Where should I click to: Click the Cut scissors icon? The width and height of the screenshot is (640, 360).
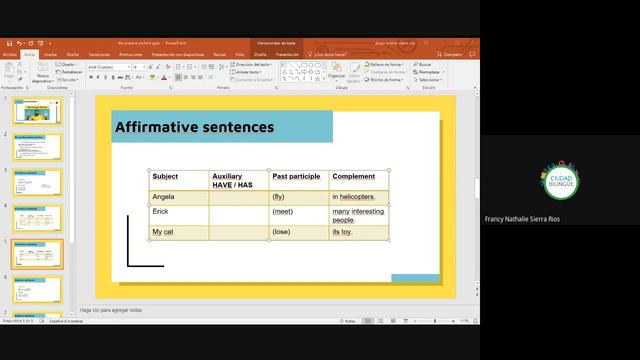(x=20, y=64)
